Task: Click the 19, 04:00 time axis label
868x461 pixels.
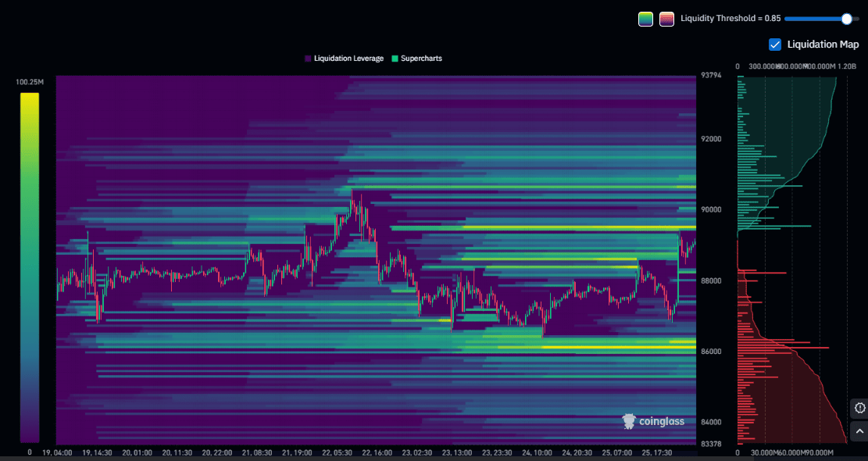Action: (x=56, y=452)
